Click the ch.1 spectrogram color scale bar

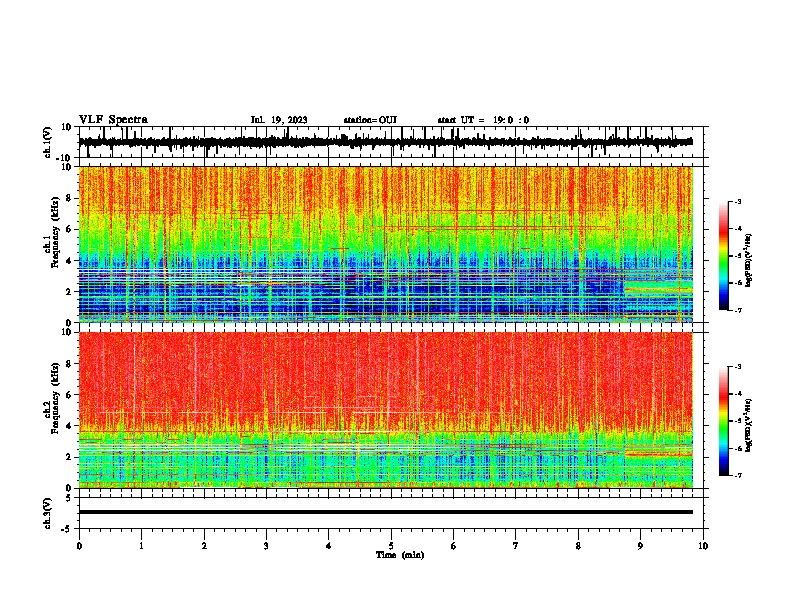pos(724,256)
